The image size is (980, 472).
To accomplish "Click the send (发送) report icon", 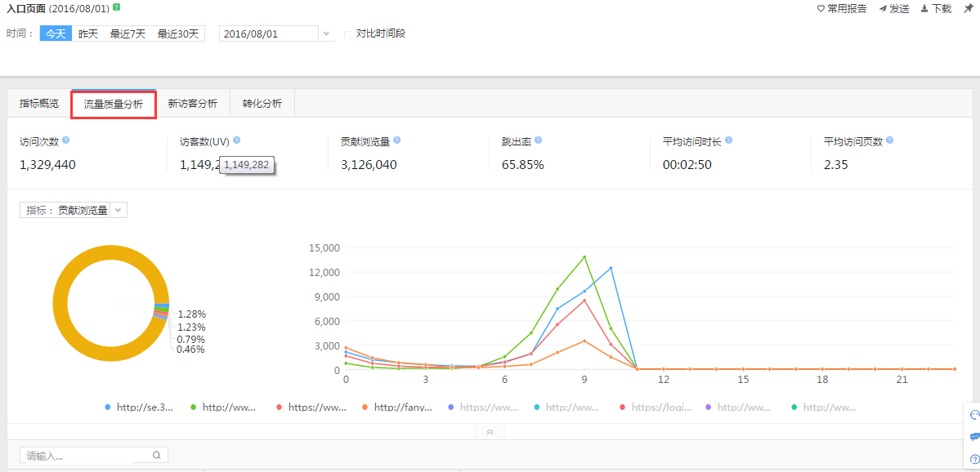I will [883, 9].
